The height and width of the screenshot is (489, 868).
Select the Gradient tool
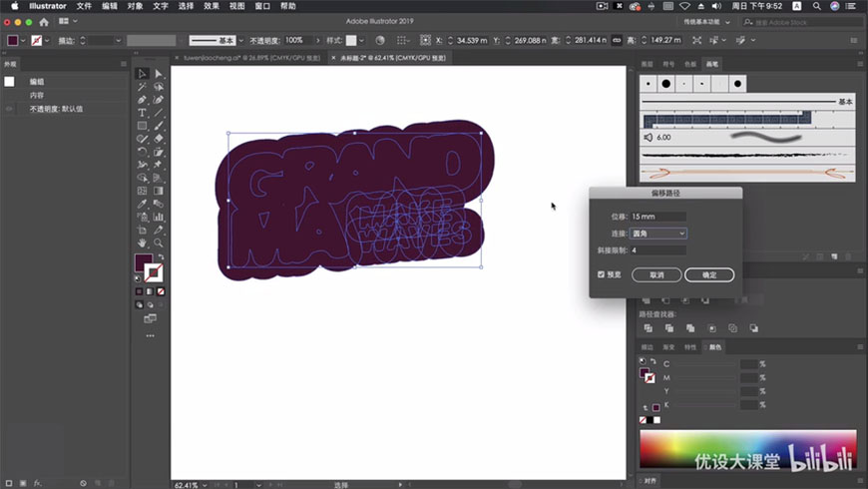[159, 191]
